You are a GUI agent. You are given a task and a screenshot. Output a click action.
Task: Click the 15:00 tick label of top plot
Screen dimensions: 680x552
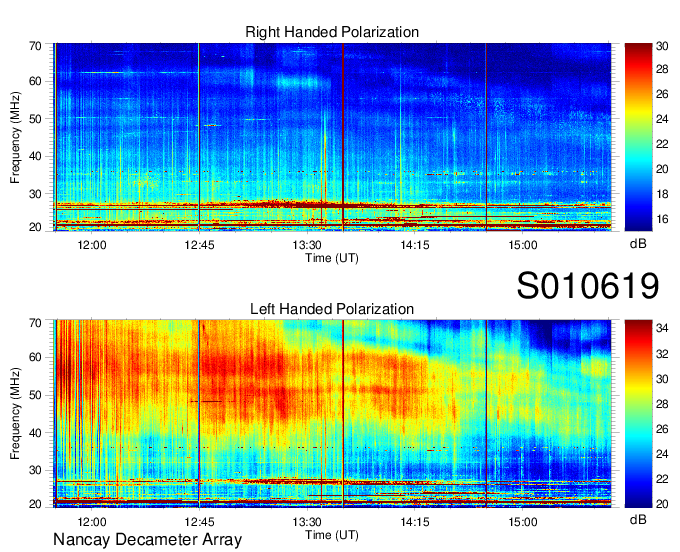pos(523,245)
